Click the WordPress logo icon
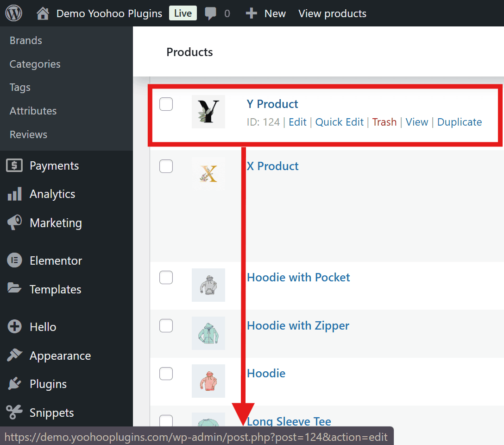This screenshot has width=504, height=445. click(x=13, y=13)
